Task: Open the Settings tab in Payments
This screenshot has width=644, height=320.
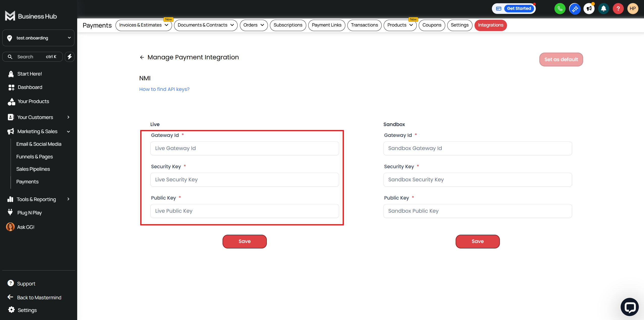Action: coord(460,25)
